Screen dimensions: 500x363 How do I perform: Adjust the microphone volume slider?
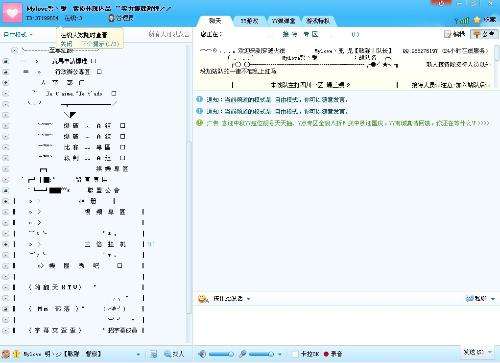(x=261, y=354)
